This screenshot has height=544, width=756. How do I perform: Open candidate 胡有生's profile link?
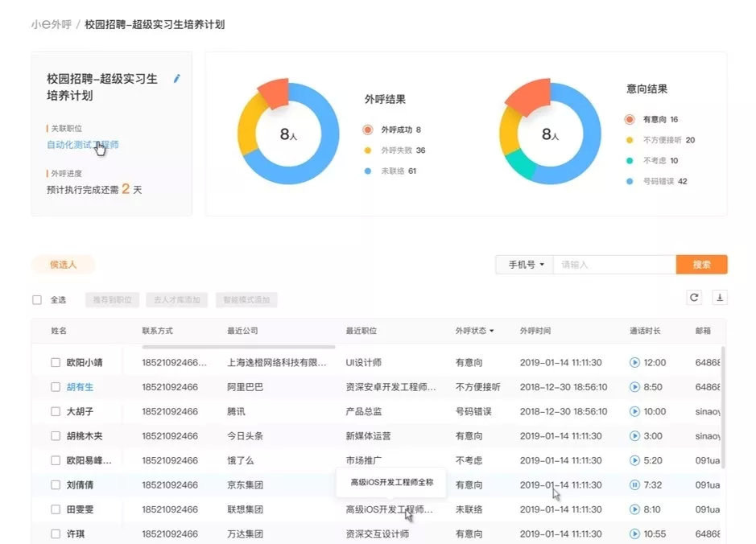click(80, 387)
